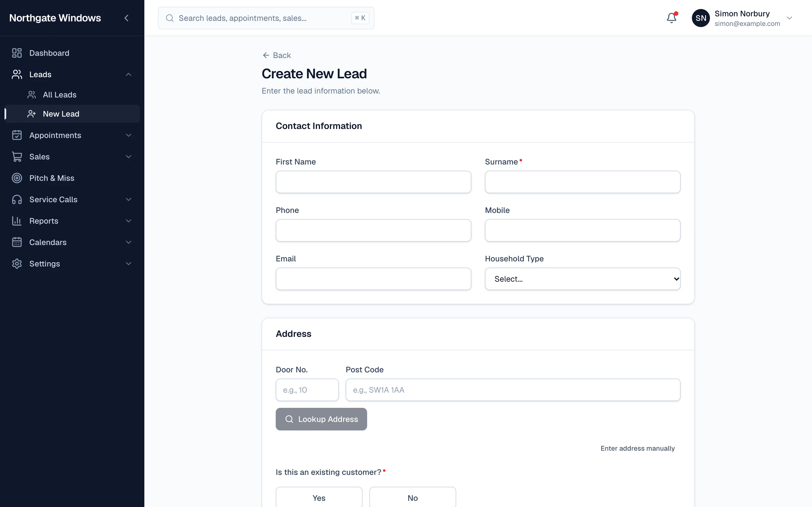Click the SN user avatar

point(701,18)
